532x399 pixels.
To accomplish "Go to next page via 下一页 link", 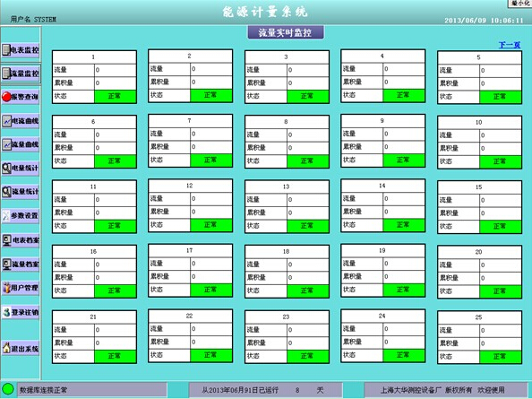I will tap(510, 45).
